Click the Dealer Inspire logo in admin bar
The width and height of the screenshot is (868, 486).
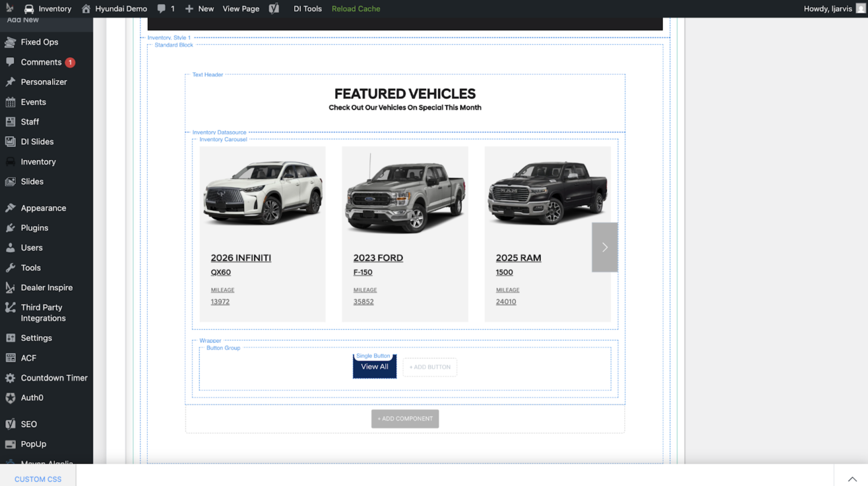coord(10,8)
